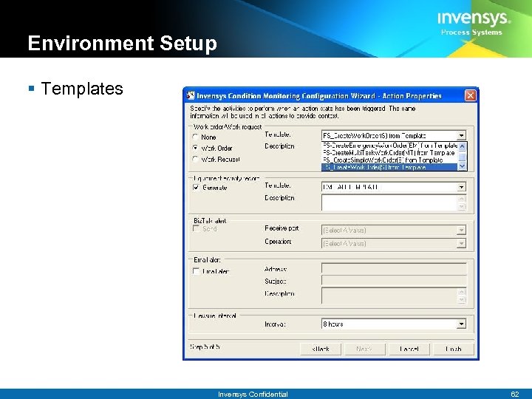Choose FS_CreateSimpleWorkOrder(E) from Template entry
532x399 pixels.
click(389, 160)
